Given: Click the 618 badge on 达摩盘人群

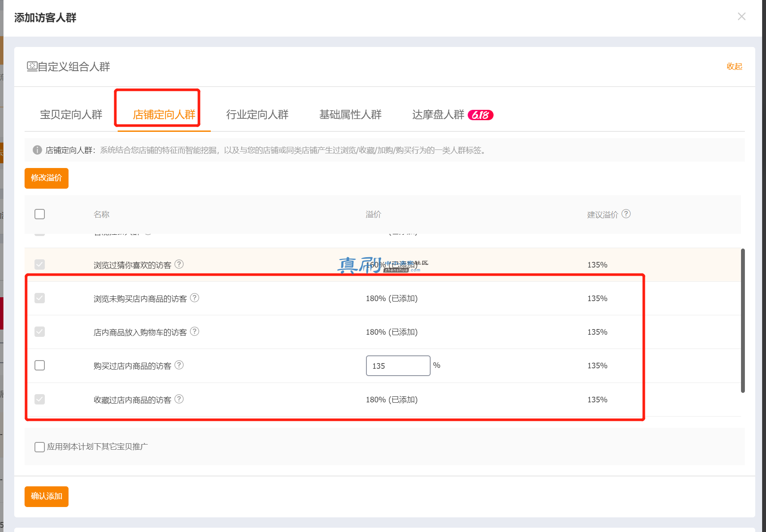Looking at the screenshot, I should (x=481, y=115).
